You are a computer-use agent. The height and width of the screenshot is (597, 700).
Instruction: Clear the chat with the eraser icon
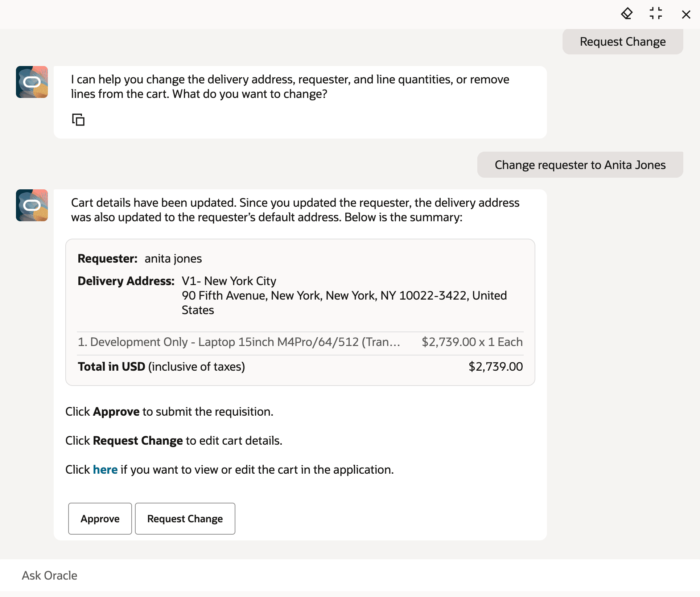coord(627,14)
